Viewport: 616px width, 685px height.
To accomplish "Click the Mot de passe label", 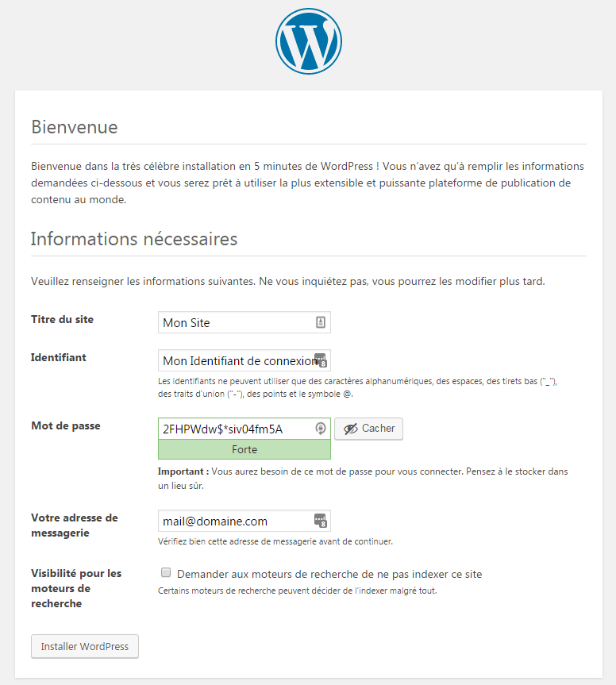I will tap(66, 426).
